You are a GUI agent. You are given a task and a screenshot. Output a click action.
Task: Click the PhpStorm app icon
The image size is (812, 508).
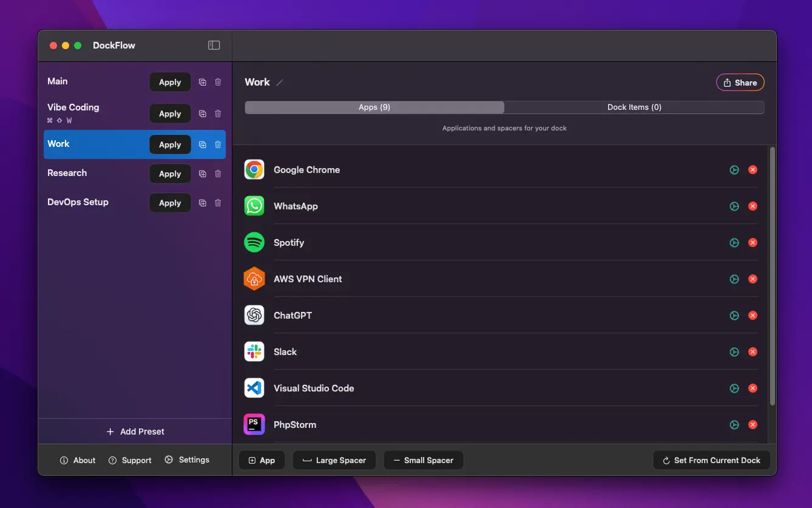pyautogui.click(x=254, y=424)
